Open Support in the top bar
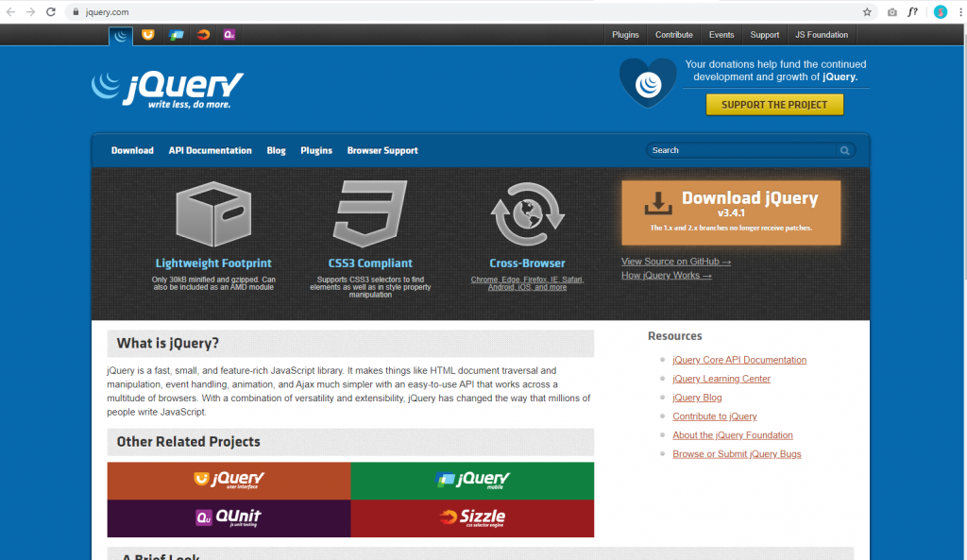The width and height of the screenshot is (967, 560). pos(765,35)
